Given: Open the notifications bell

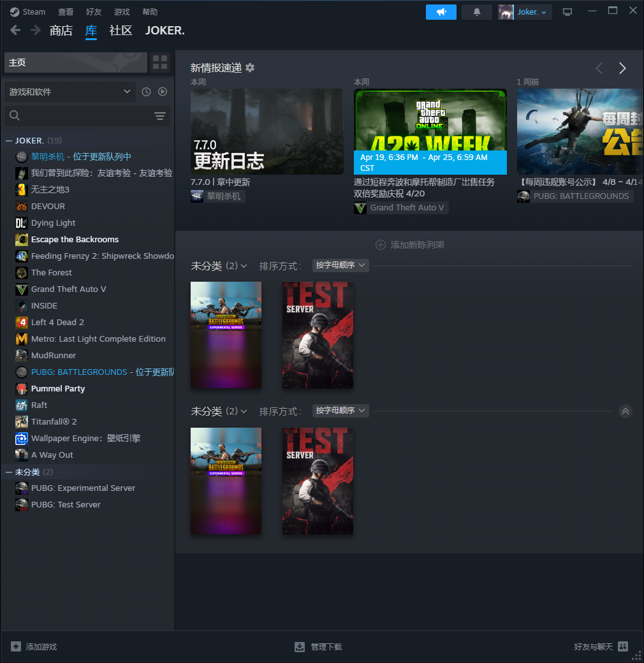Looking at the screenshot, I should (x=476, y=12).
